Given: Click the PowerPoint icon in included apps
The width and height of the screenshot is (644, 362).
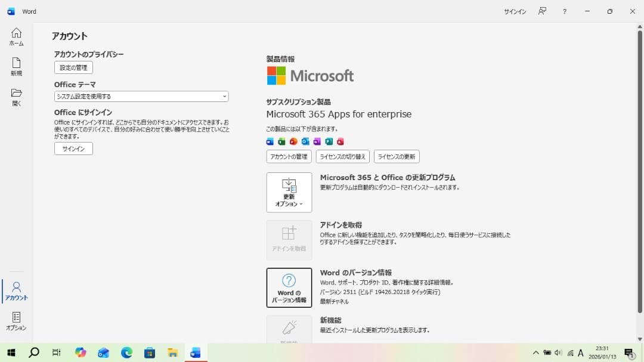Looking at the screenshot, I should pyautogui.click(x=293, y=141).
